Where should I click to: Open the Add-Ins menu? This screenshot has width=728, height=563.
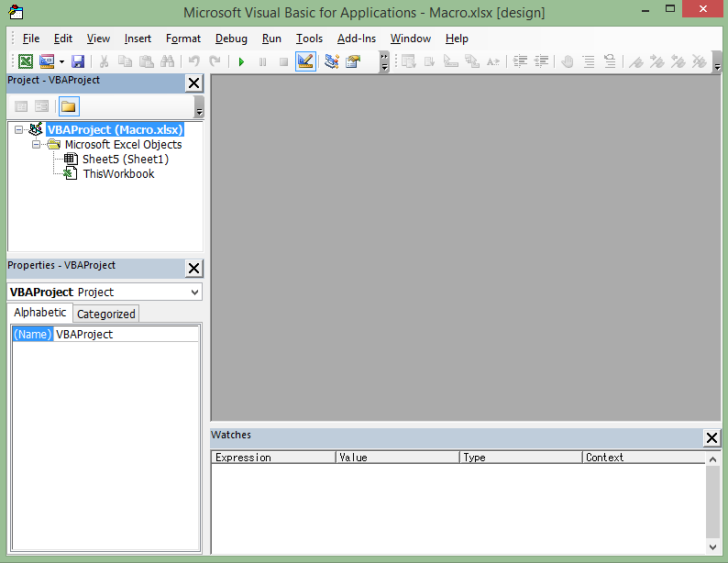pos(357,39)
